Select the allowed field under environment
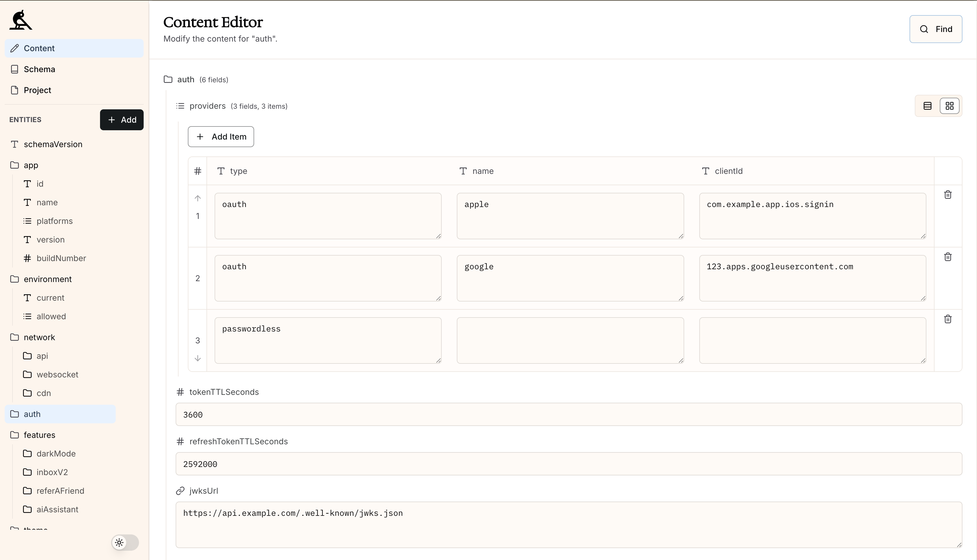The height and width of the screenshot is (560, 977). pyautogui.click(x=51, y=316)
